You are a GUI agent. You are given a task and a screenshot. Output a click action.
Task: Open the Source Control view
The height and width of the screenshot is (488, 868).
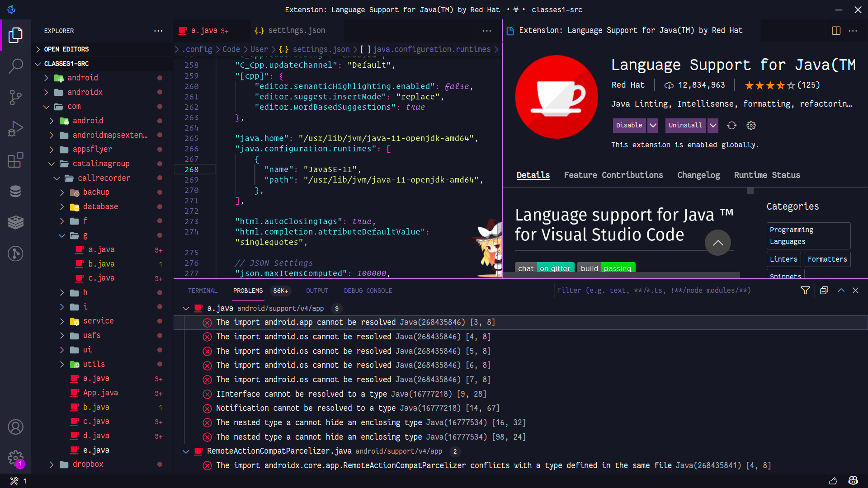pos(16,98)
